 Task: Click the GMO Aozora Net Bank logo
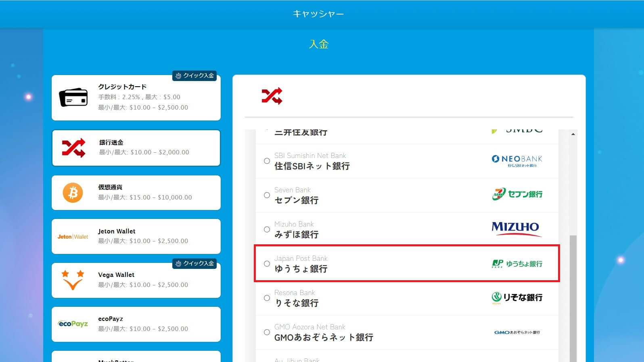click(x=517, y=332)
